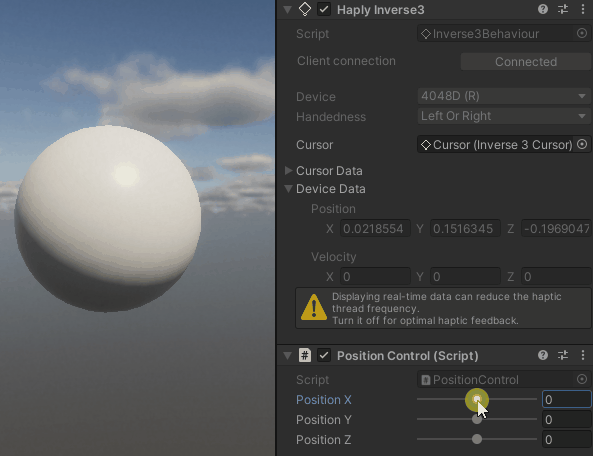Click the Position Y slider handle
This screenshot has width=593, height=456.
[477, 419]
